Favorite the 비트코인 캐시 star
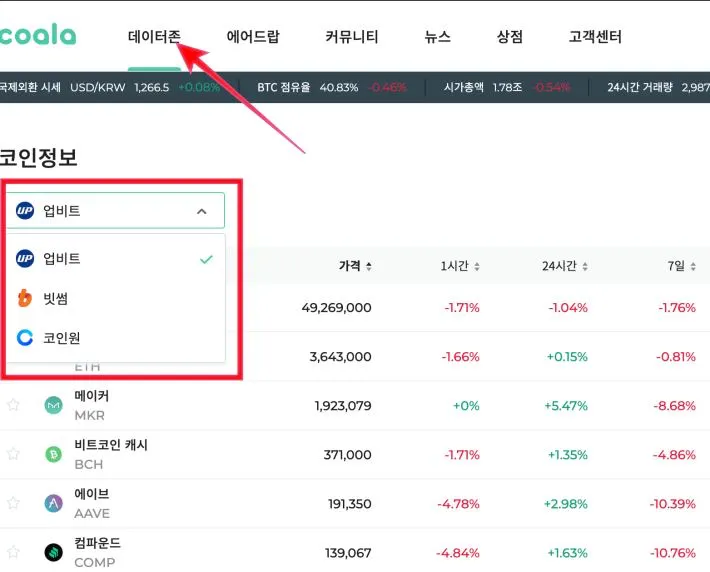Viewport: 710px width, 572px height. click(x=13, y=453)
